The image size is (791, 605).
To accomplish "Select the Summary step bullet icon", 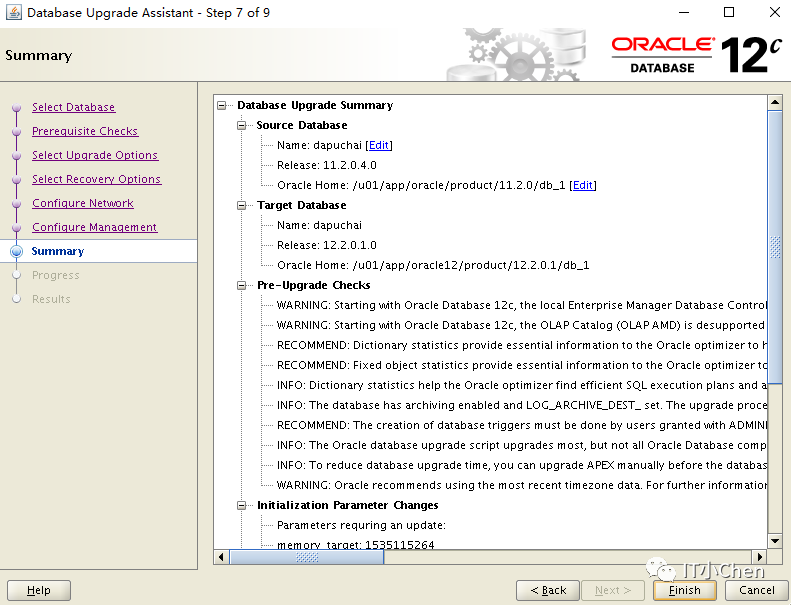I will [17, 251].
